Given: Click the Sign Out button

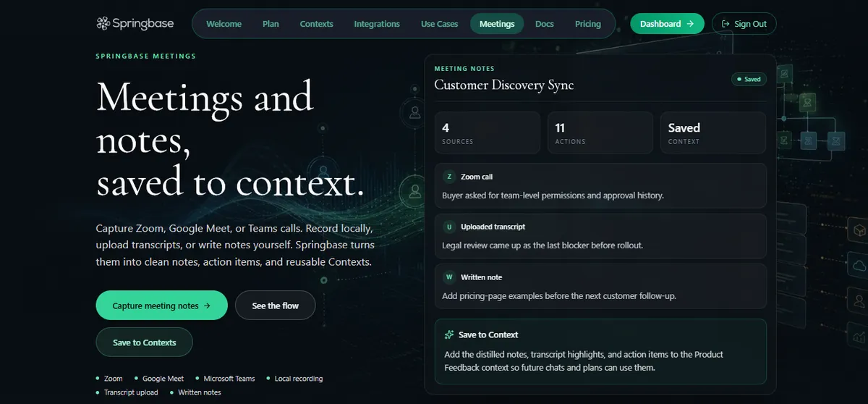Looking at the screenshot, I should tap(744, 24).
